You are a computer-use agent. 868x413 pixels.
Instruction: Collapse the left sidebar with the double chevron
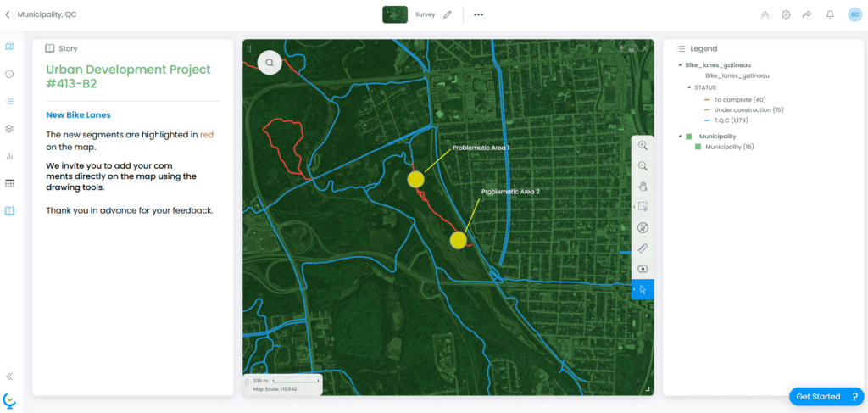9,377
